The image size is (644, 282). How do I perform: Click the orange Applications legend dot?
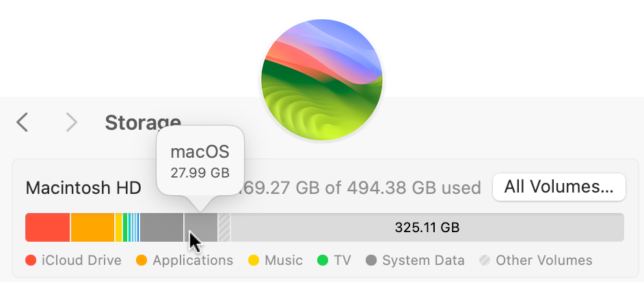142,260
